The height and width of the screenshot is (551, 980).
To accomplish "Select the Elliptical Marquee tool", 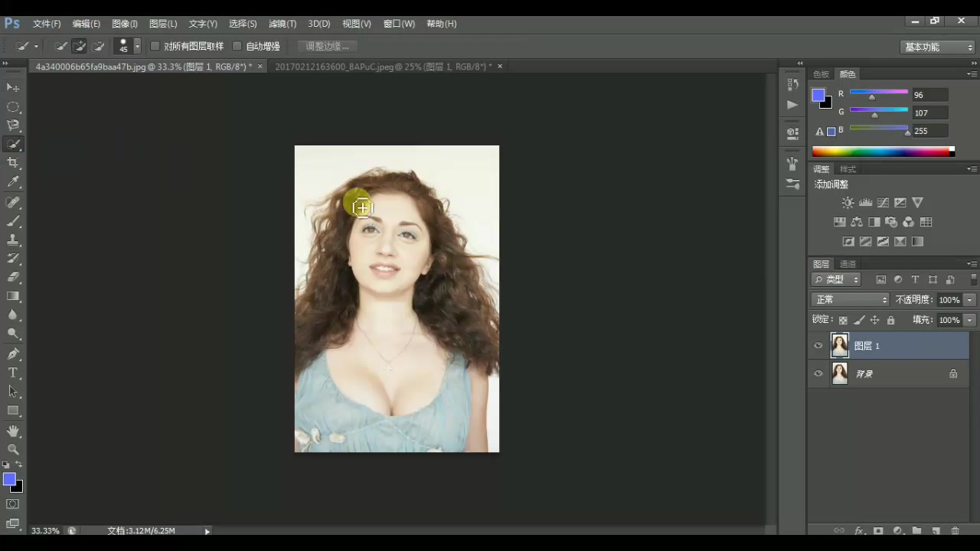I will click(13, 106).
